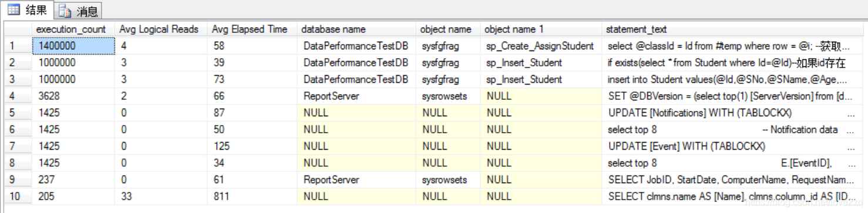
Task: Select the execution_count cell 205
Action: tap(73, 196)
